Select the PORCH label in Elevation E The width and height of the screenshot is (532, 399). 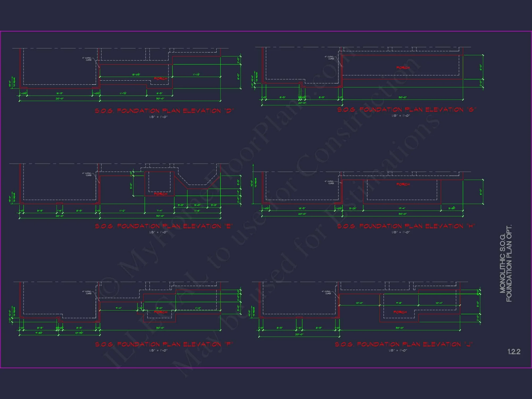(161, 194)
